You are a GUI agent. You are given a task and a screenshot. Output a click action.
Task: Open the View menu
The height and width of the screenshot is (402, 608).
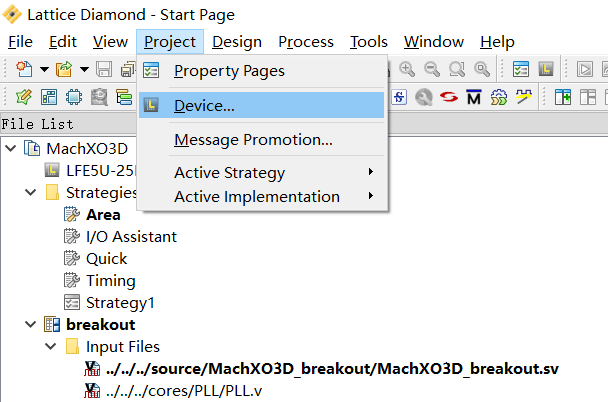[x=110, y=41]
